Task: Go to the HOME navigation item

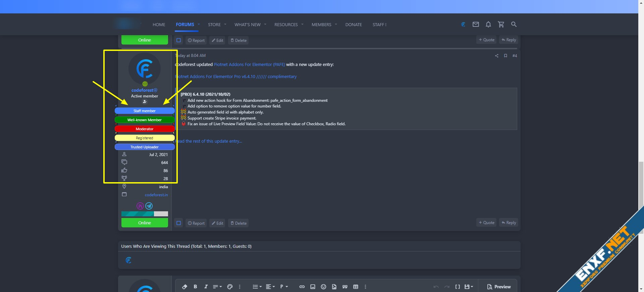Action: point(159,25)
